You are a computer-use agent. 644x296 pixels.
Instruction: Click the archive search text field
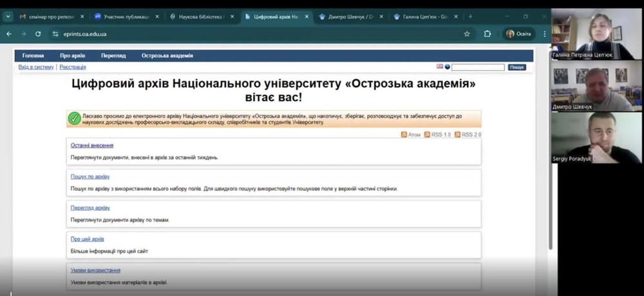(x=477, y=67)
